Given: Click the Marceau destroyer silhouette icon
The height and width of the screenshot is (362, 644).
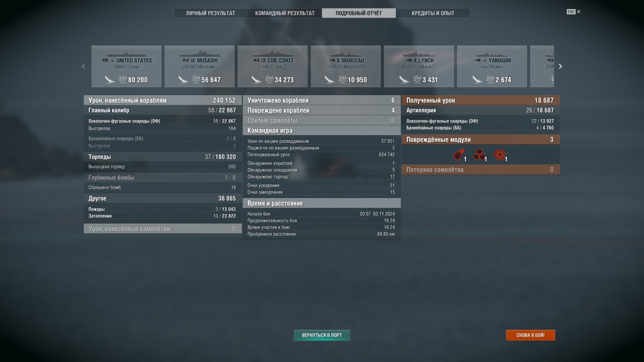Looking at the screenshot, I should (346, 54).
